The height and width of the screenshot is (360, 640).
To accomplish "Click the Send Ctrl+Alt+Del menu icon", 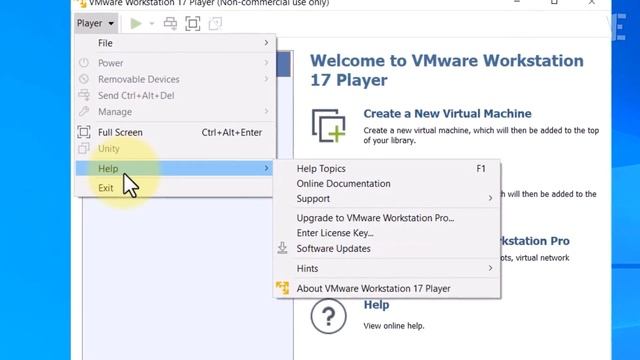I will coord(84,95).
